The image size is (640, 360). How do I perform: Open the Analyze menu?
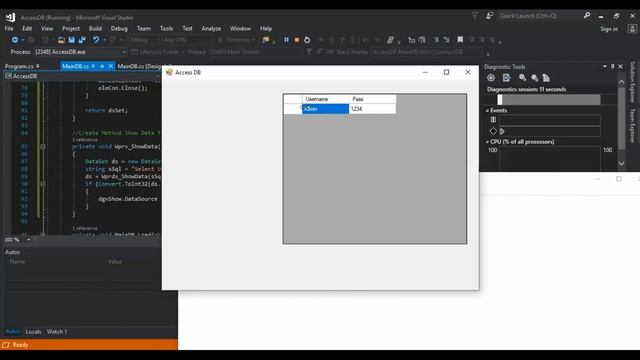pos(211,29)
